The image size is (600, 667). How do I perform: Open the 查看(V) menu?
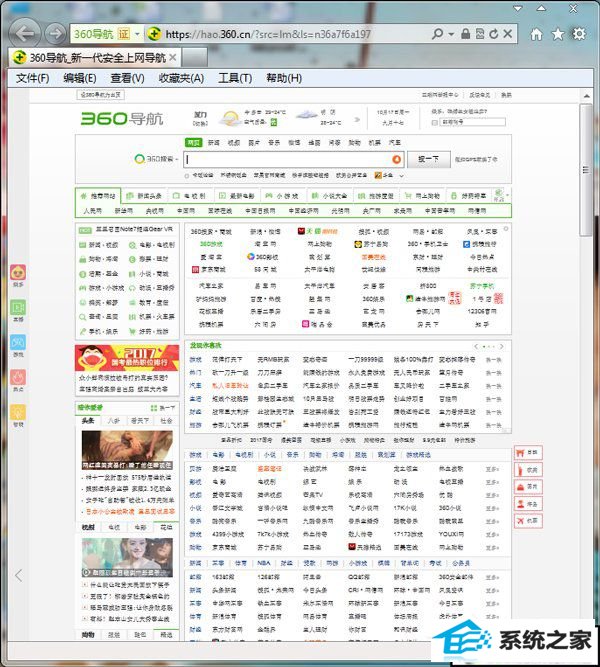(127, 78)
